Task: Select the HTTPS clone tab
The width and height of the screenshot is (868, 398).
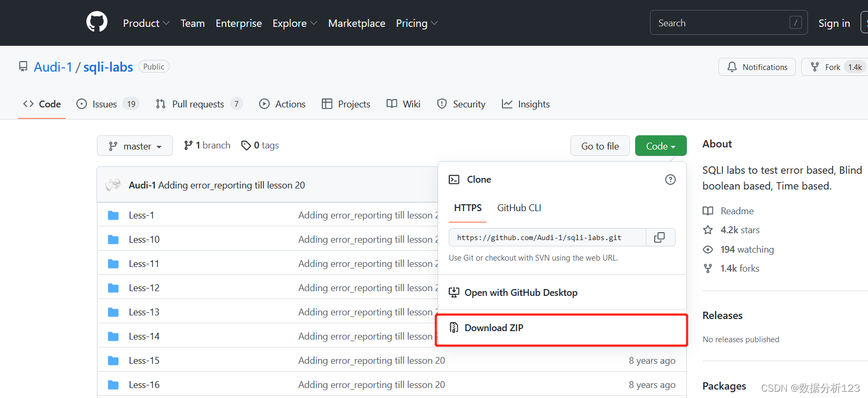Action: tap(468, 208)
